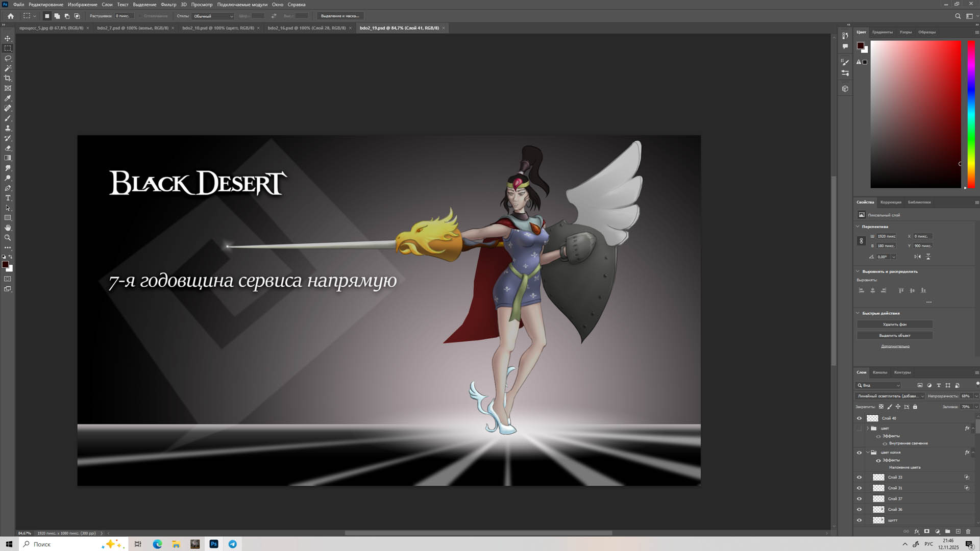980x551 pixels.
Task: Select the Eyedropper tool
Action: (x=8, y=98)
